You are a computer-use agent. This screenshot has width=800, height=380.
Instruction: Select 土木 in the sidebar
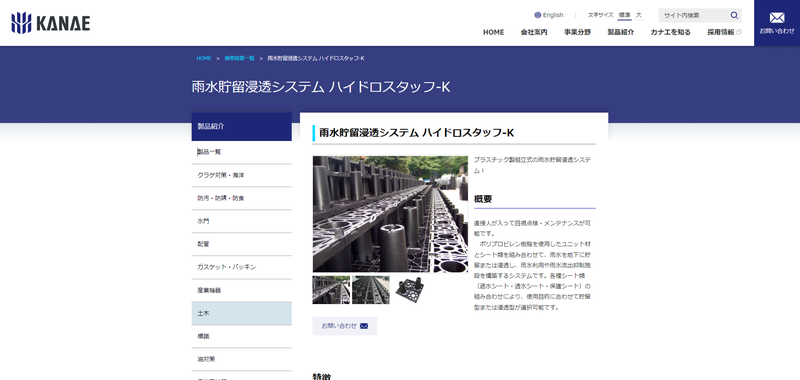tap(241, 313)
